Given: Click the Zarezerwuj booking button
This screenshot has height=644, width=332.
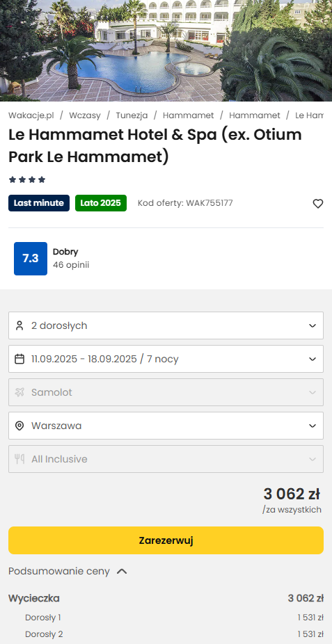Looking at the screenshot, I should (x=166, y=540).
